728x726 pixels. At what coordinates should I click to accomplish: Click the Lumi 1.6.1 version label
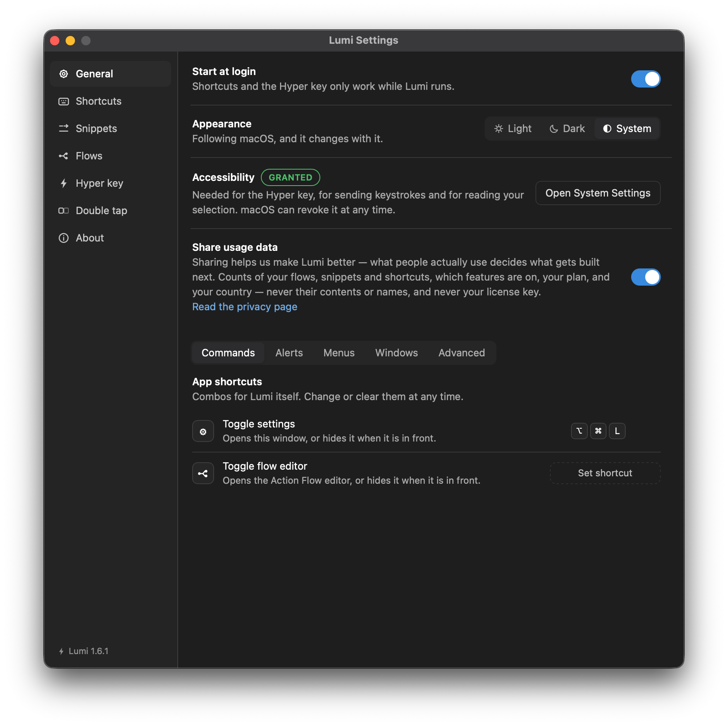(89, 651)
